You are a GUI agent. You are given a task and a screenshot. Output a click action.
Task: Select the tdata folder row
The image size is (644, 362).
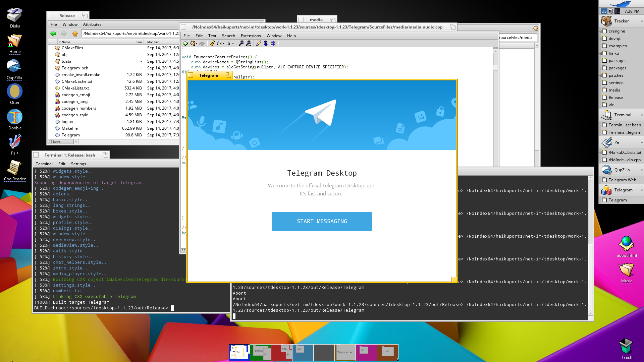click(114, 61)
